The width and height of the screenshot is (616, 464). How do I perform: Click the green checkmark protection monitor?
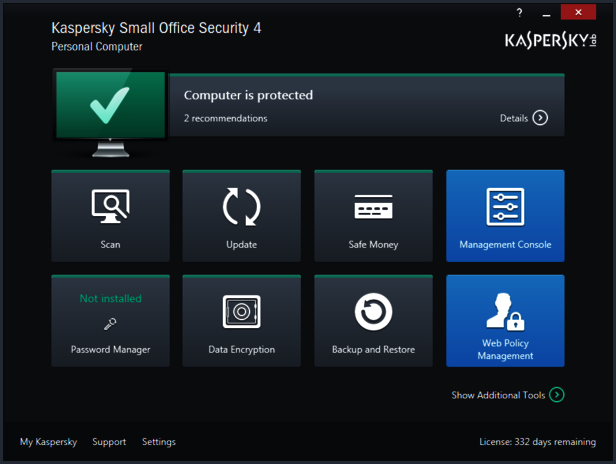[x=110, y=108]
